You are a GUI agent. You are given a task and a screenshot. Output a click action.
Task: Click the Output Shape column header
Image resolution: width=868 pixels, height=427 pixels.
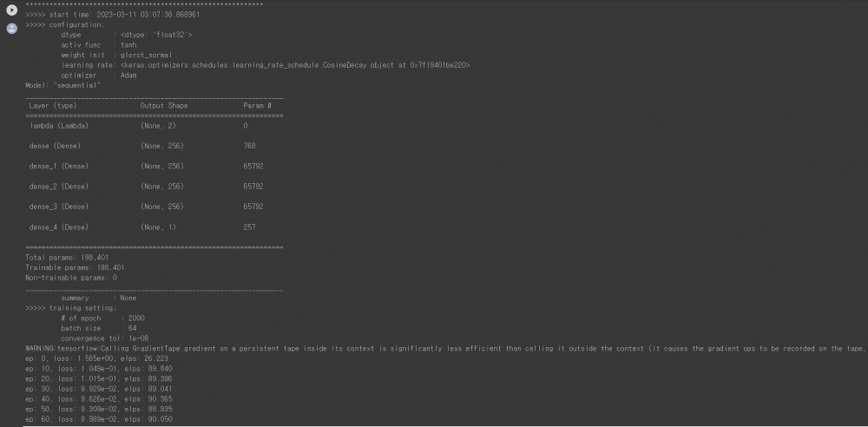164,105
